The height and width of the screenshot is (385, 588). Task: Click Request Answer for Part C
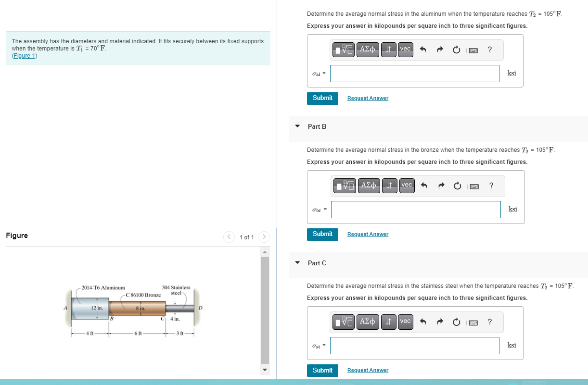coord(368,370)
